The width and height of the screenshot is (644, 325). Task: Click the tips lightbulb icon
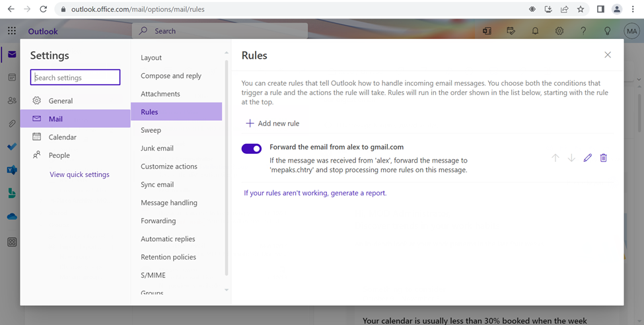608,31
